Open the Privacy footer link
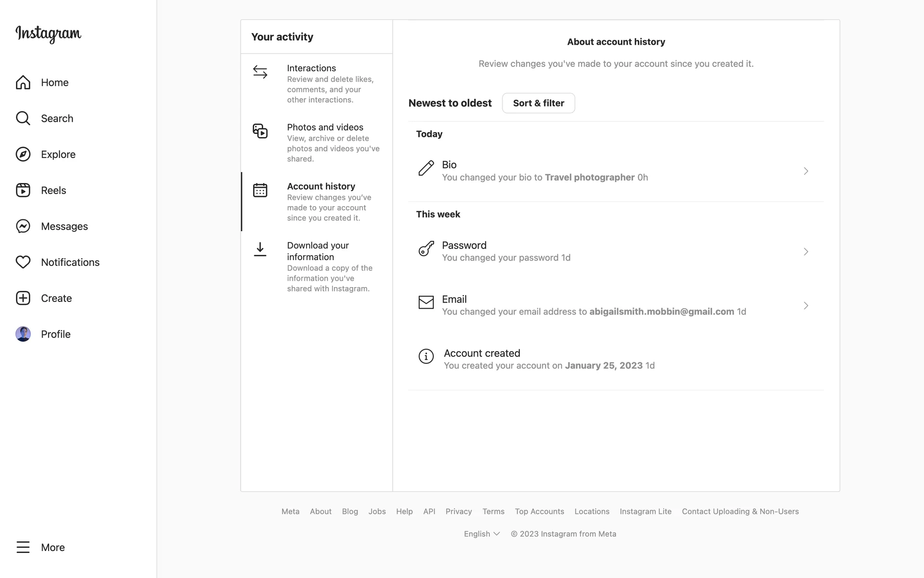 [459, 512]
